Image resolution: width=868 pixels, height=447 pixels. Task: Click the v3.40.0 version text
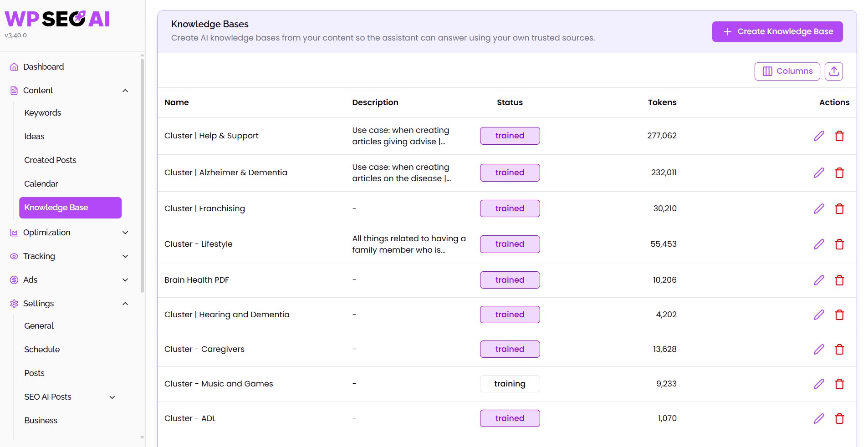click(x=15, y=36)
